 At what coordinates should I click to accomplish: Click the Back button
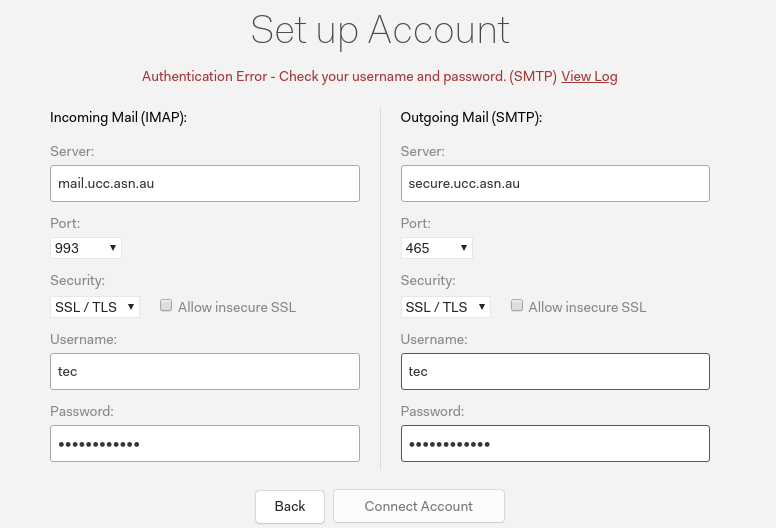(x=290, y=506)
